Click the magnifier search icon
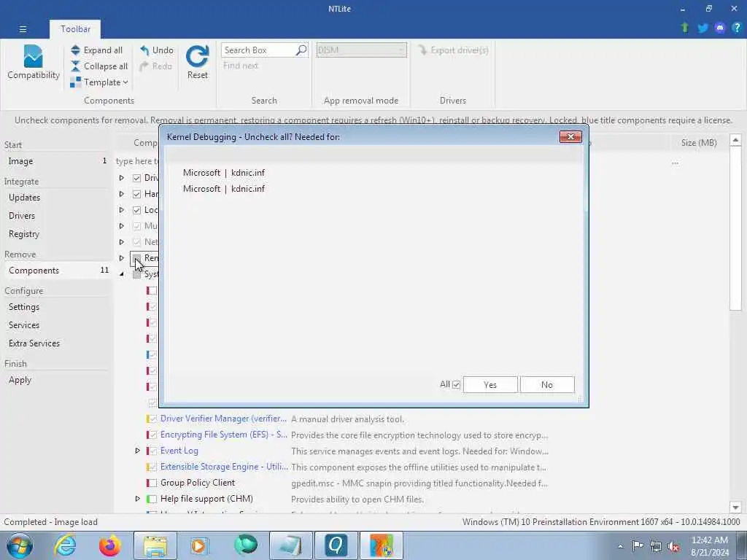747x560 pixels. coord(301,50)
